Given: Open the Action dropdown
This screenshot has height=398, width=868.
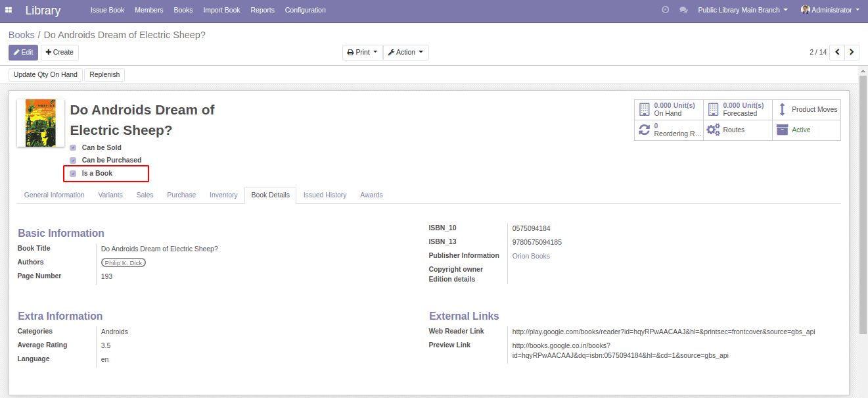Looking at the screenshot, I should pos(405,53).
